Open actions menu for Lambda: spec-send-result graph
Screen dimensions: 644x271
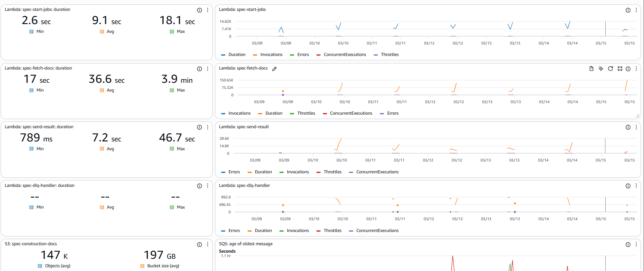click(x=636, y=128)
